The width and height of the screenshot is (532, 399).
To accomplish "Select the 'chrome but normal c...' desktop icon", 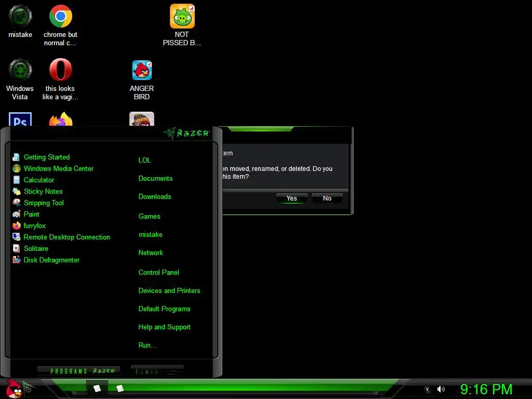I will 60,25.
